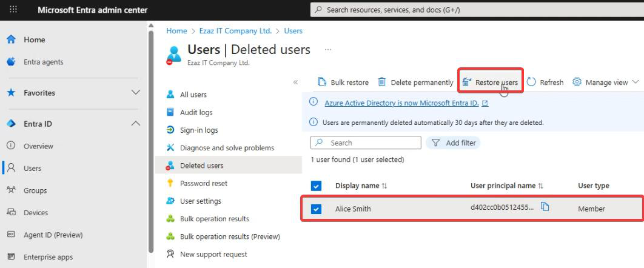
Task: Click the deleted users Search field
Action: (366, 143)
